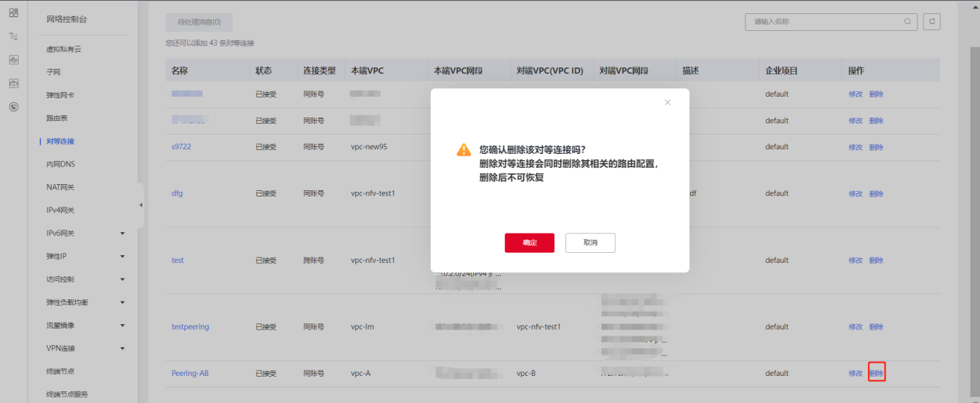
Task: Expand the VPN连接 menu arrow
Action: (122, 348)
